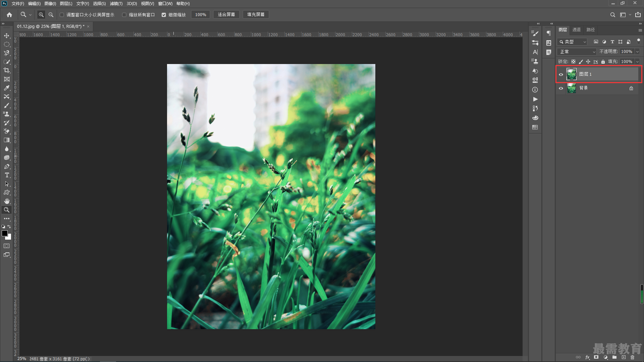This screenshot has height=362, width=644.
Task: Click the Zoom Out magnifier icon
Action: click(x=51, y=15)
